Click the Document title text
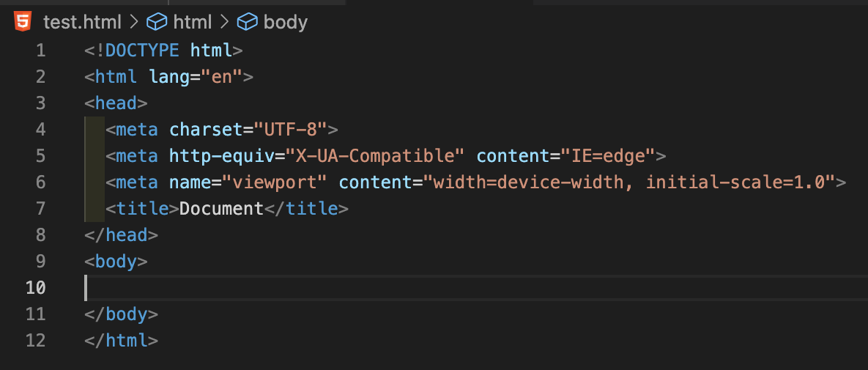The height and width of the screenshot is (370, 868). 221,209
